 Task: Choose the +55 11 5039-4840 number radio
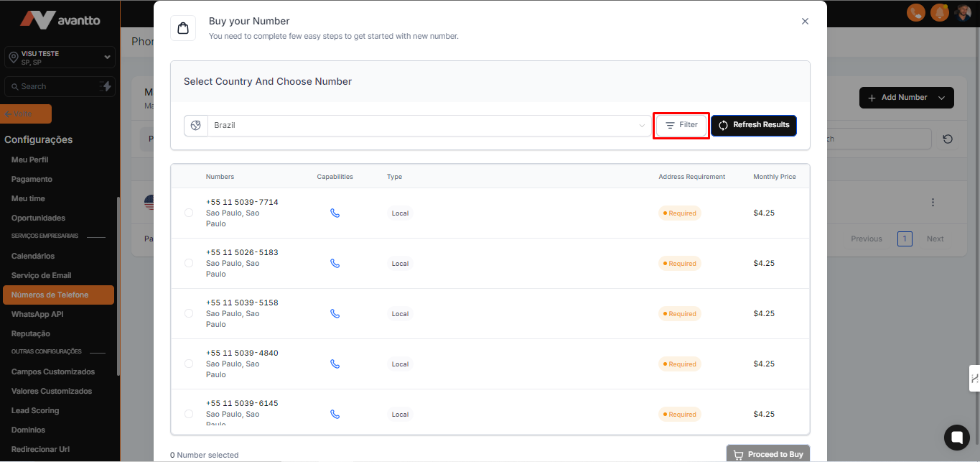(x=189, y=364)
